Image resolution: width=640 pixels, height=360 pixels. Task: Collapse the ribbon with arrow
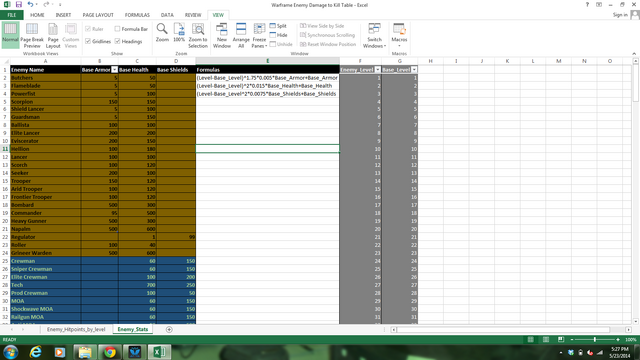point(634,53)
